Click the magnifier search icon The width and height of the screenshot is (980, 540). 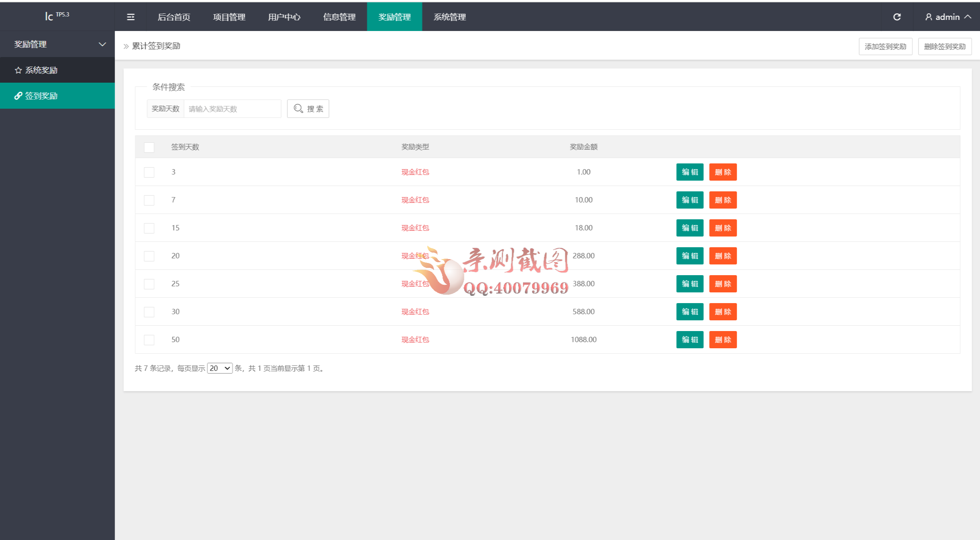coord(298,109)
